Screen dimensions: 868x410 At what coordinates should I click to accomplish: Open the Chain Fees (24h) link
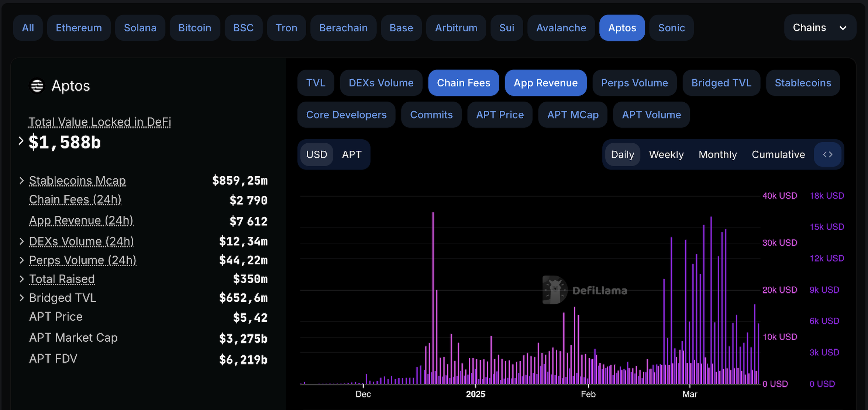75,199
